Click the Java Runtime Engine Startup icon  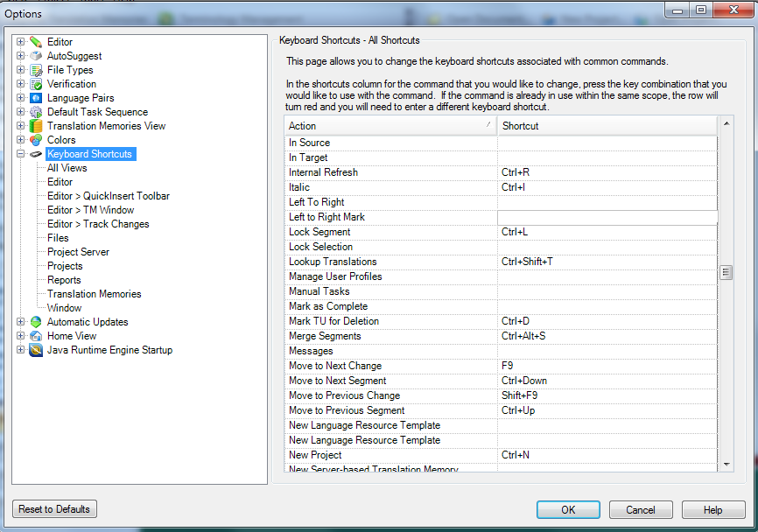pos(36,350)
